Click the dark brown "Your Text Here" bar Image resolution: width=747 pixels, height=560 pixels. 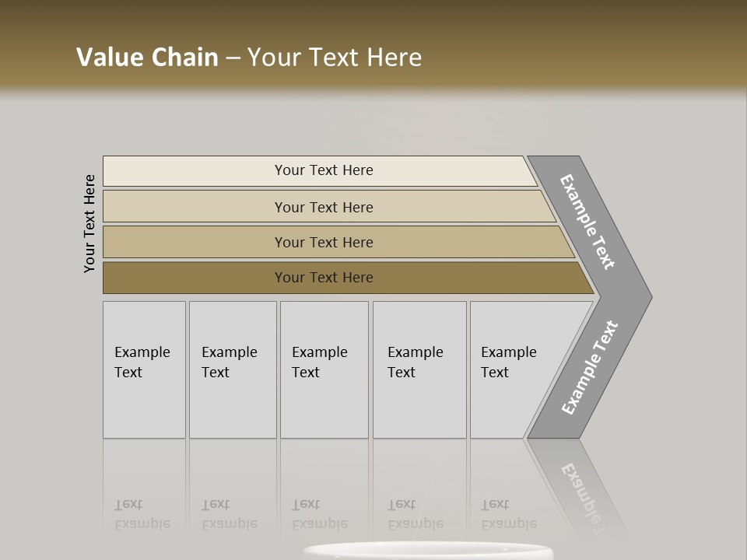tap(323, 278)
